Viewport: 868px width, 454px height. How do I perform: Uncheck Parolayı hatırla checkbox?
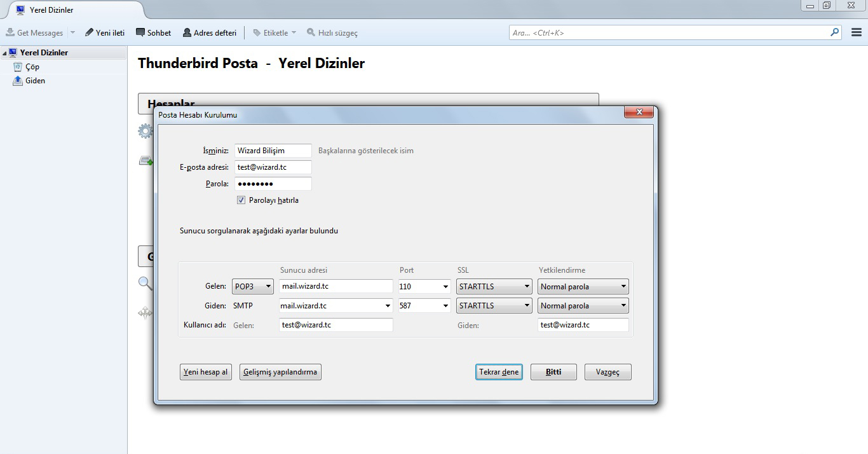tap(241, 200)
